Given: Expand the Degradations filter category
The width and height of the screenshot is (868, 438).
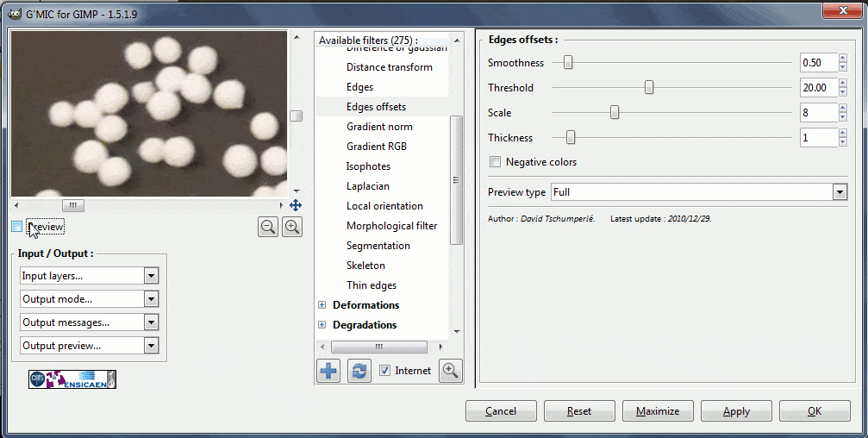Looking at the screenshot, I should pos(322,325).
